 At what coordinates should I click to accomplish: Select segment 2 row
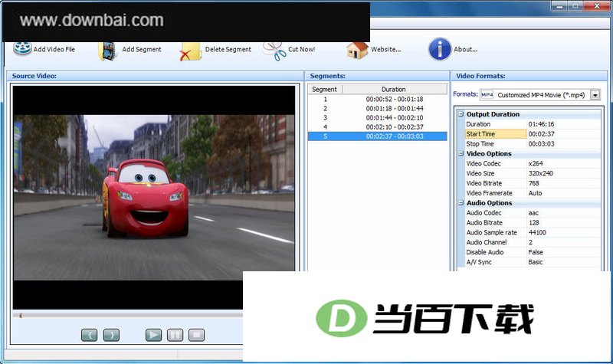point(377,108)
